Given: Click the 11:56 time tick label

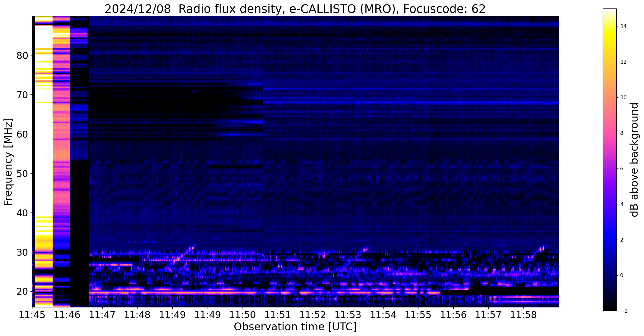Looking at the screenshot, I should point(453,315).
